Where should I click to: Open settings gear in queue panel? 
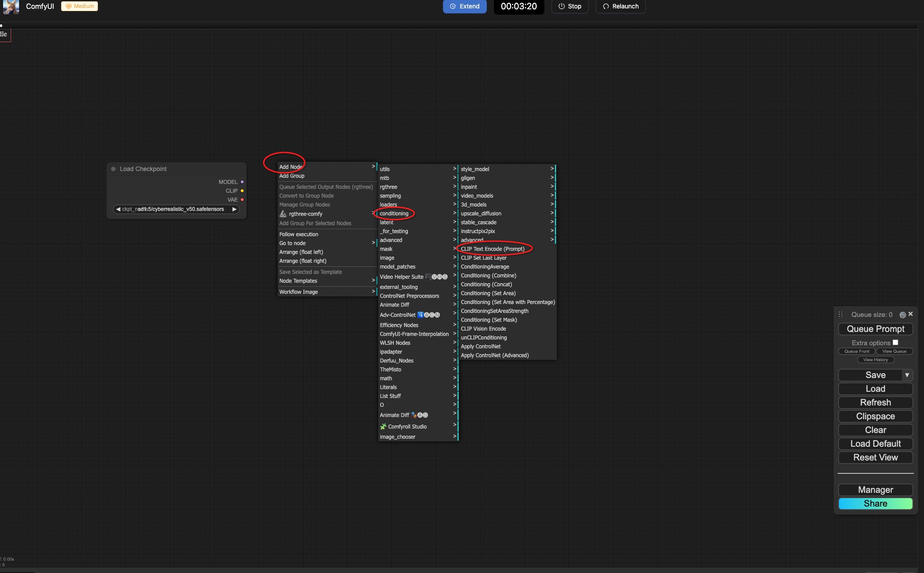pos(902,315)
